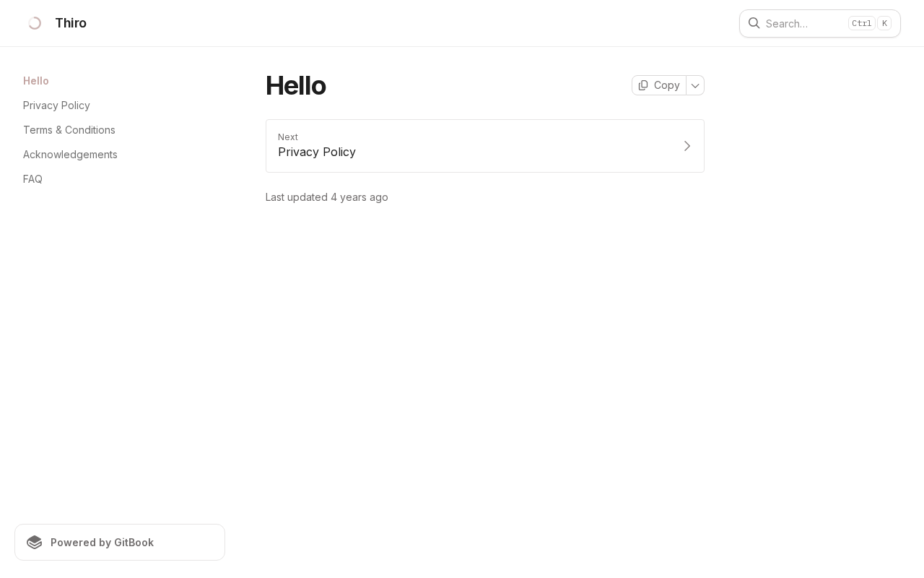924x578 pixels.
Task: Open the Powered by GitBook text link
Action: (x=102, y=543)
